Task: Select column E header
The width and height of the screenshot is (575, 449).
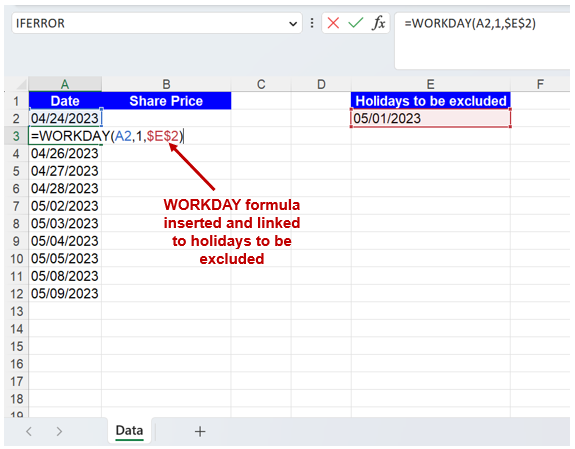Action: tap(431, 84)
